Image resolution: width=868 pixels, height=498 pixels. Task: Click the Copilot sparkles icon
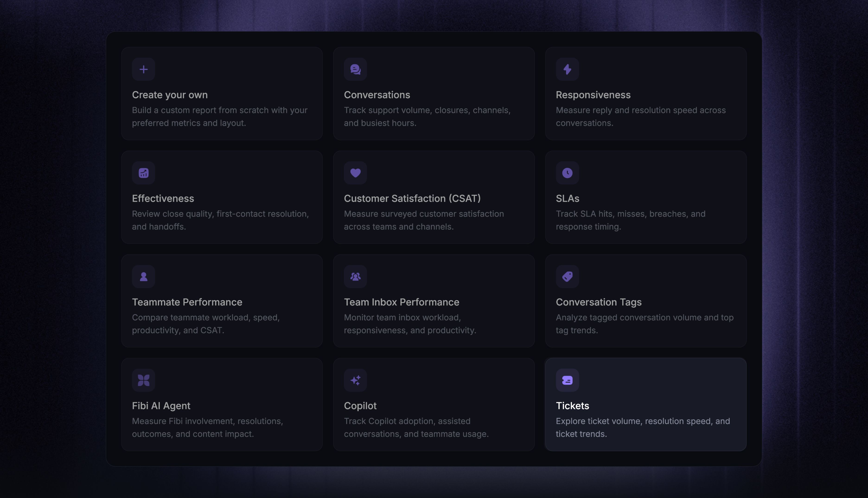coord(355,380)
